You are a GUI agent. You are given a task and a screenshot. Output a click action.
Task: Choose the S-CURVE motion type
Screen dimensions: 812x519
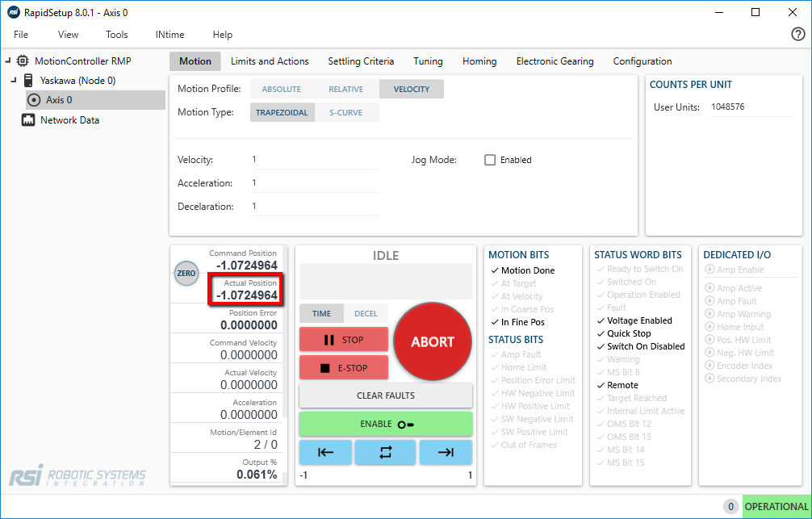346,112
